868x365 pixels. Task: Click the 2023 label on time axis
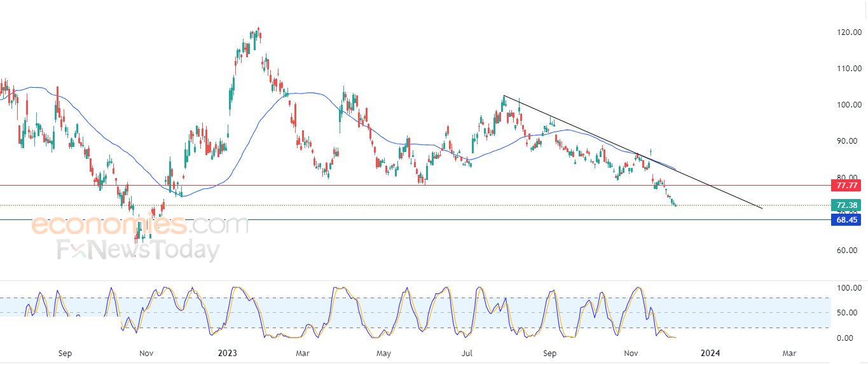point(227,353)
